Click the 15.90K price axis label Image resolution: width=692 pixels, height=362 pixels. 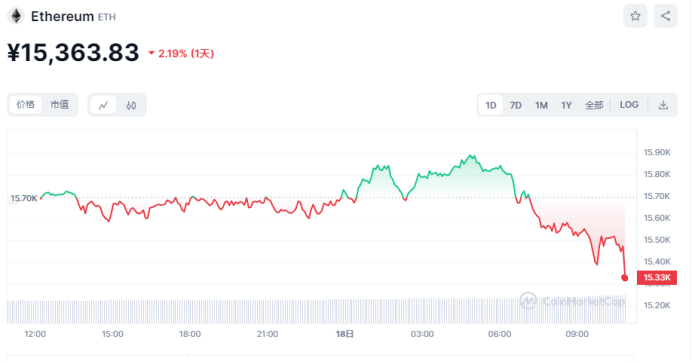point(657,152)
